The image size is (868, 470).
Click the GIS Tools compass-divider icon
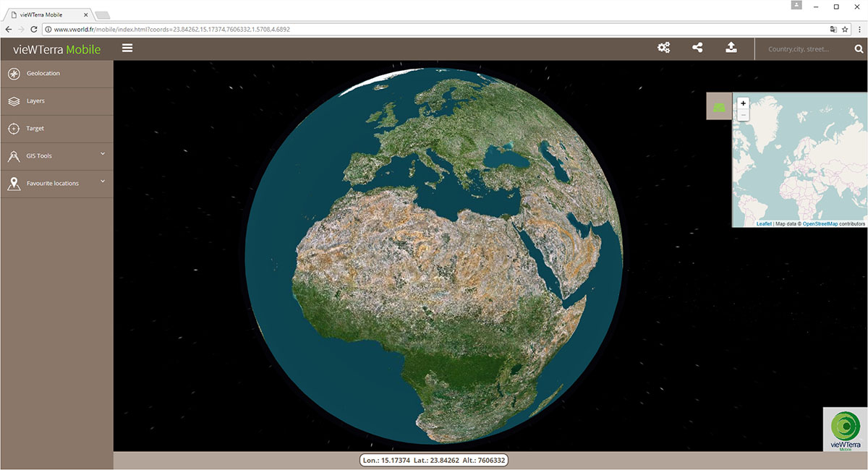click(14, 156)
